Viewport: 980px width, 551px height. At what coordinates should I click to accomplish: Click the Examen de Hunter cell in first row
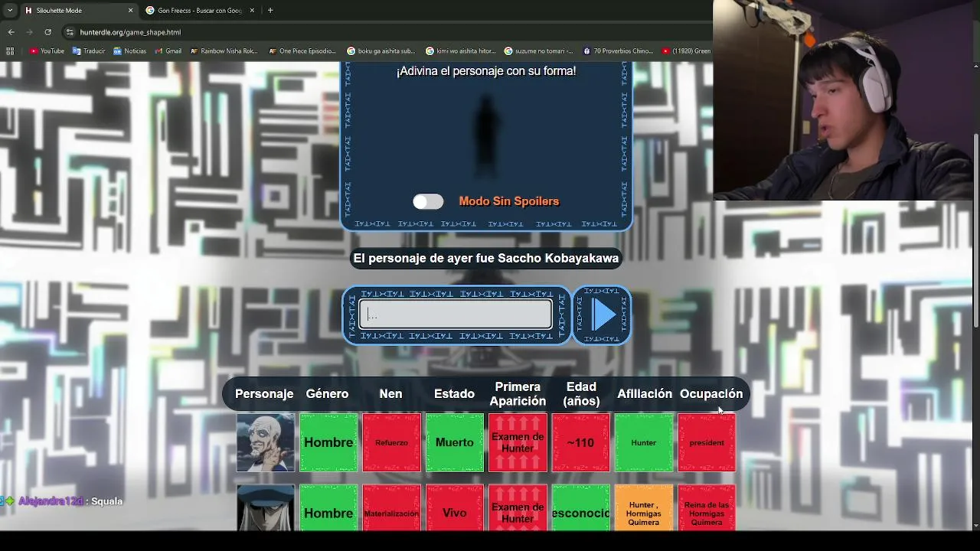pyautogui.click(x=518, y=442)
